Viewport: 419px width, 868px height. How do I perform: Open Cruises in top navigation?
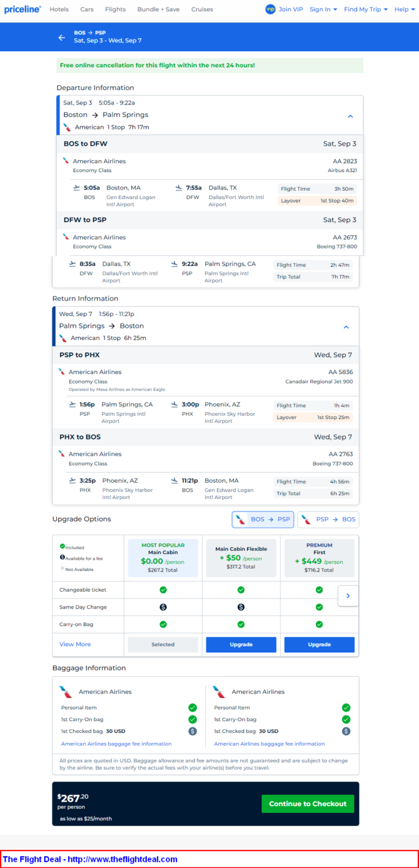point(202,9)
